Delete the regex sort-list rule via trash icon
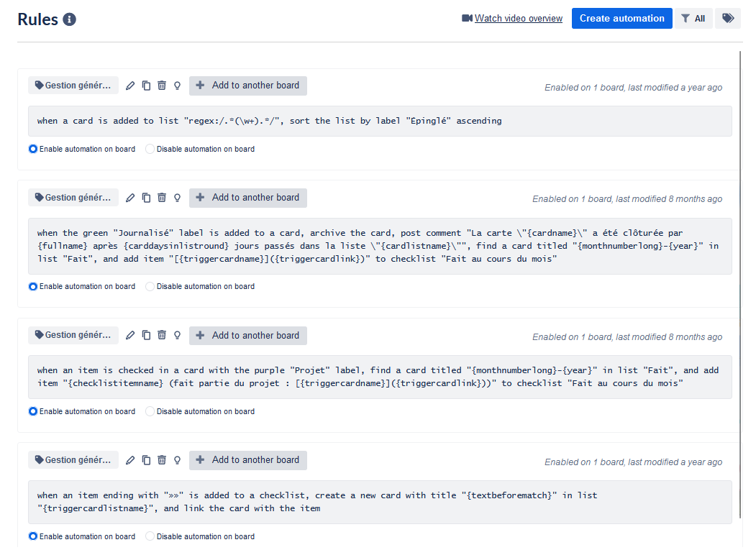 point(162,86)
